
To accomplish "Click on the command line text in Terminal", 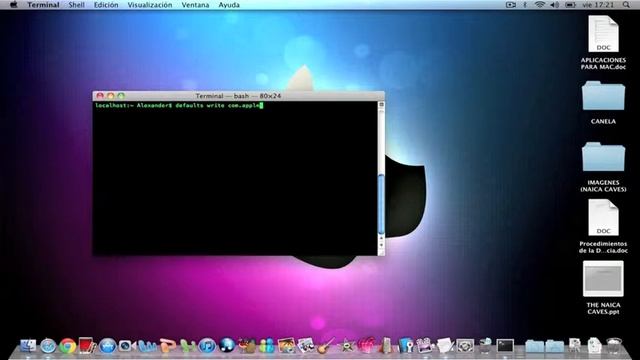I will [179, 105].
